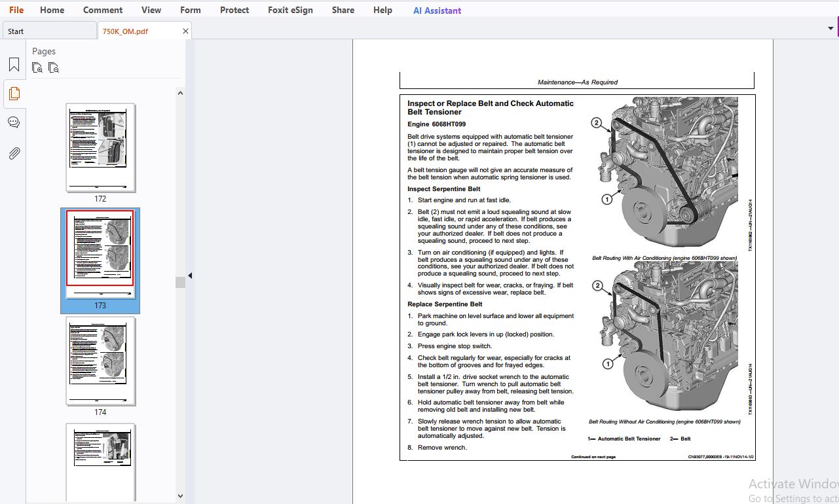The image size is (839, 504).
Task: Click heading 'Inspect or Replace Belt and Check Automatic'
Action: [491, 103]
